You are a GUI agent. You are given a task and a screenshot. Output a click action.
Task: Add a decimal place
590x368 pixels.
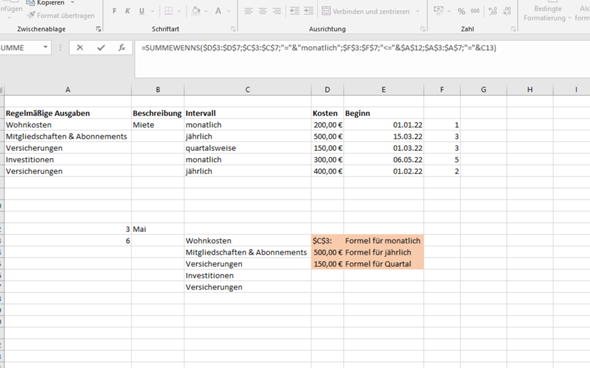point(493,11)
